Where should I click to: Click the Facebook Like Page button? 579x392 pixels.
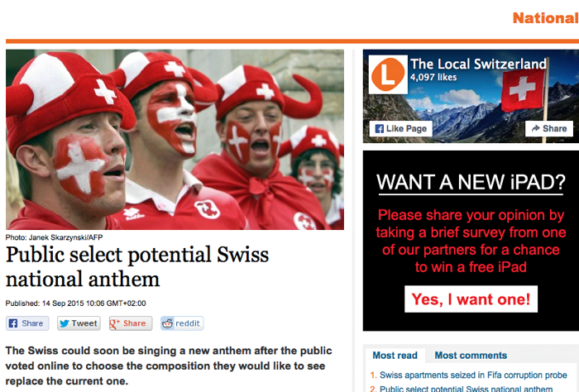(400, 128)
